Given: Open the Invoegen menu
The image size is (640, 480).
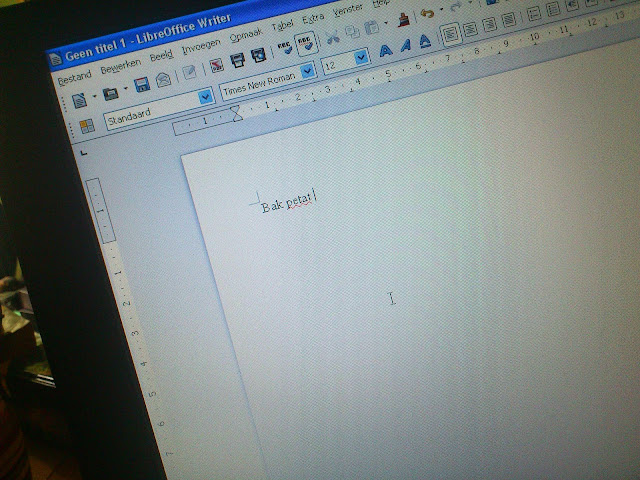Looking at the screenshot, I should tap(201, 46).
